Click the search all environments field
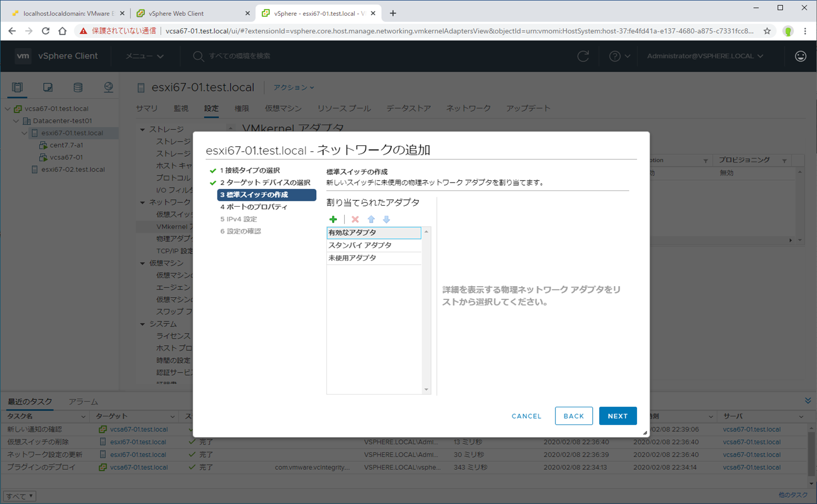This screenshot has height=504, width=817. pos(240,56)
